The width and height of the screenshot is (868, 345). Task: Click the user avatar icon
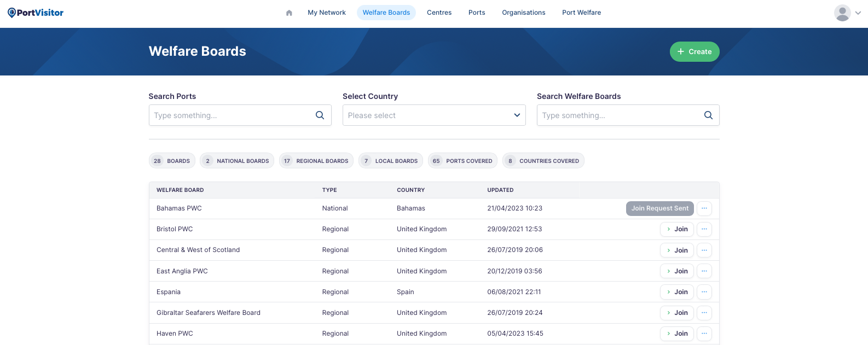842,13
